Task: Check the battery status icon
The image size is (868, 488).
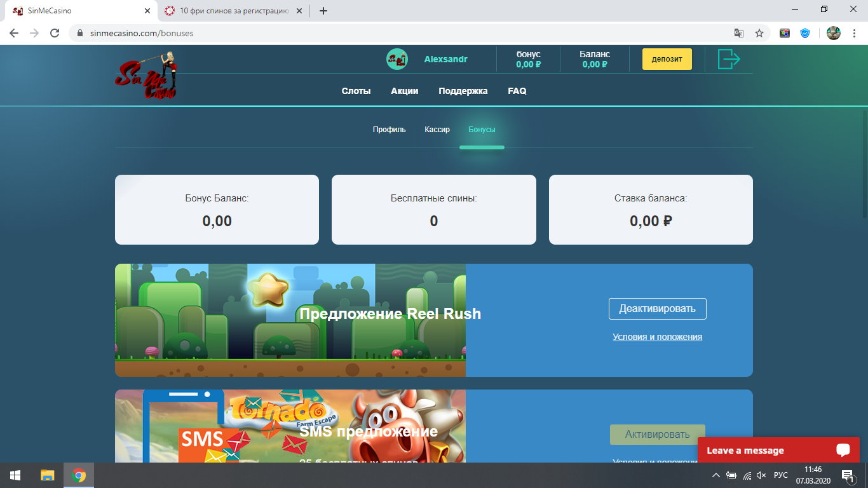Action: (x=731, y=475)
